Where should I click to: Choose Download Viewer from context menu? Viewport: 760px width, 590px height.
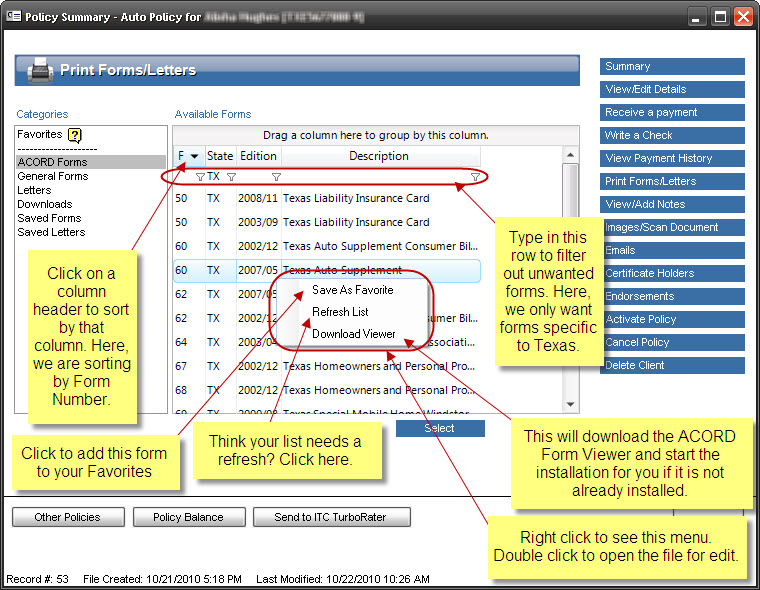click(x=354, y=334)
